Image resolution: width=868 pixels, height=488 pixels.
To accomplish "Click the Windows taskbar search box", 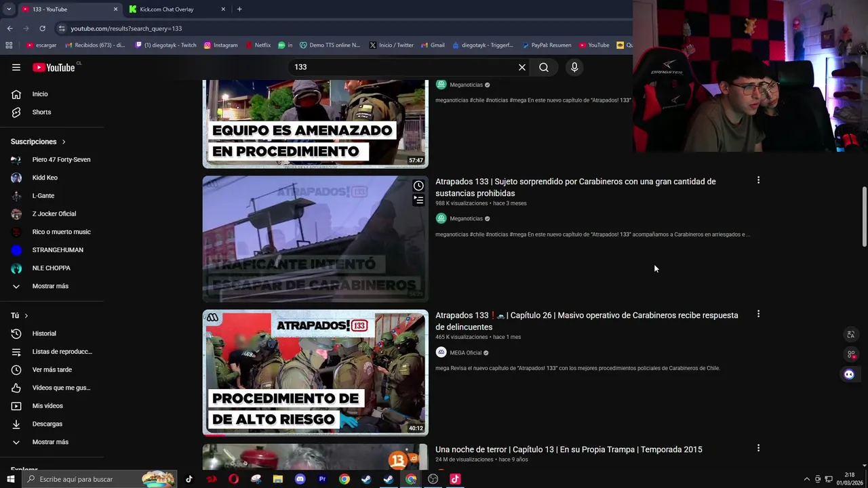I will [x=99, y=479].
